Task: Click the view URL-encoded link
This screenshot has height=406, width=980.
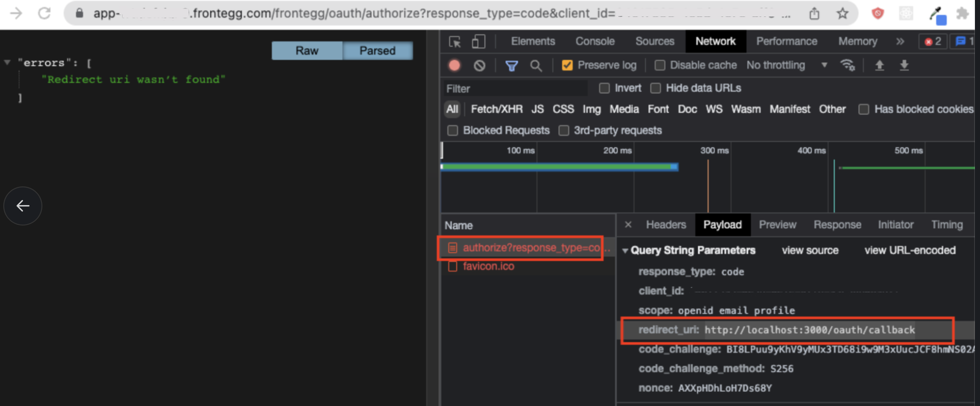Action: click(x=909, y=250)
